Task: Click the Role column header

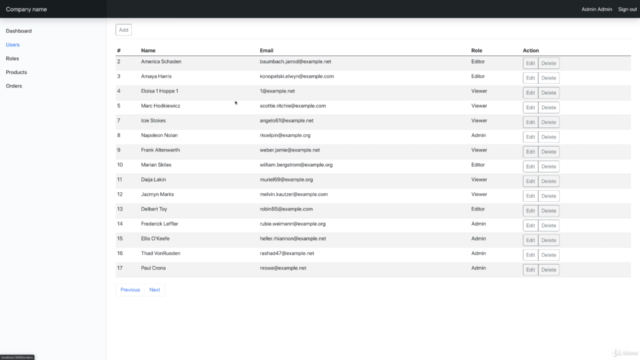Action: point(477,51)
